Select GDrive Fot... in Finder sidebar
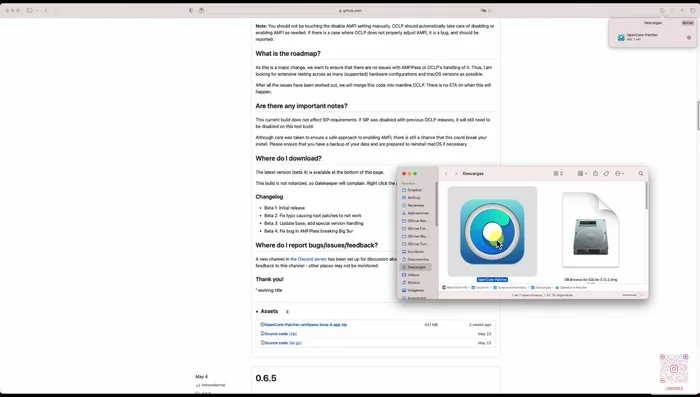Viewport: 700px width, 397px height. [x=417, y=229]
